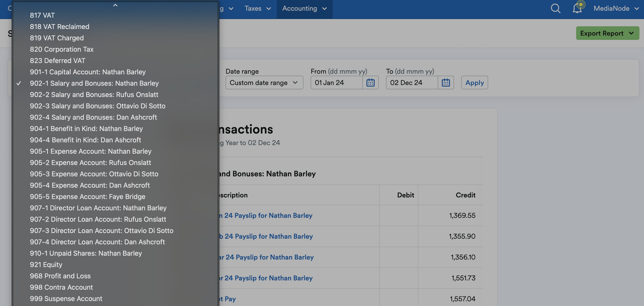Select 999 Suspense Account

(116, 299)
